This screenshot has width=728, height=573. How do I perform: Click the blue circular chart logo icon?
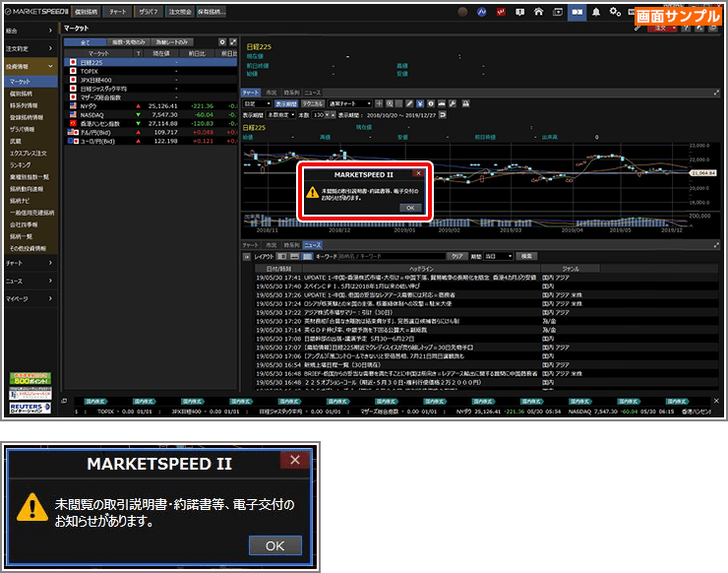[x=481, y=12]
